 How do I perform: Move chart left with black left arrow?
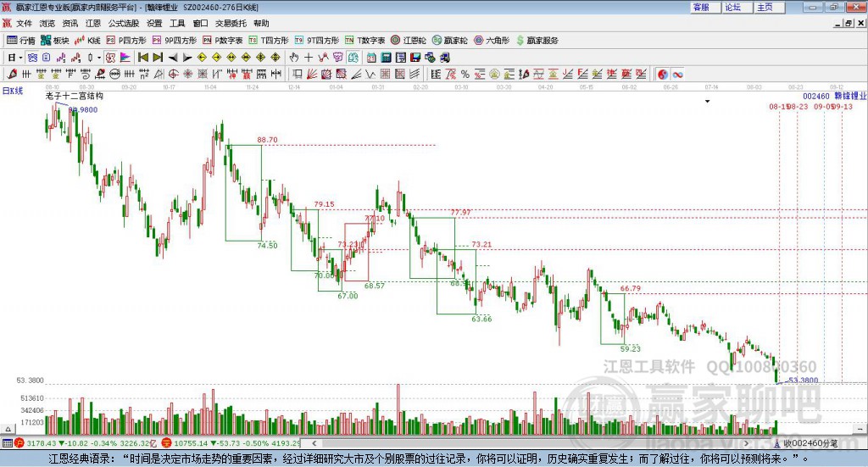pos(173,58)
